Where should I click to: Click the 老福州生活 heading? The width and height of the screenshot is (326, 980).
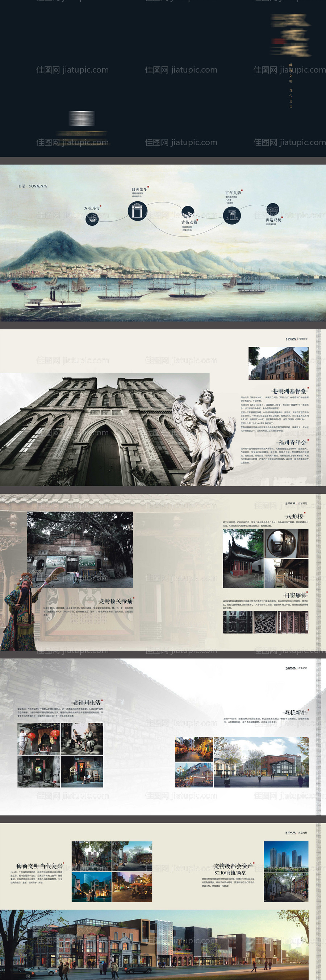[87, 702]
